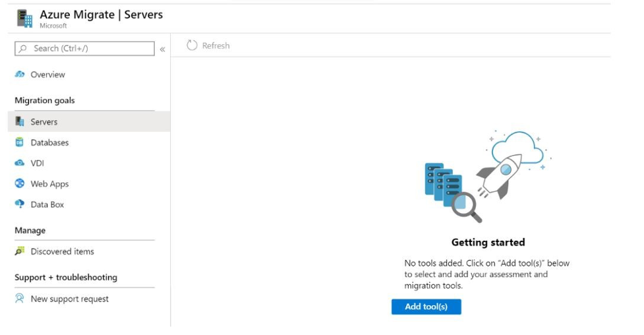Viewport: 644px width, 335px height.
Task: Click the rocket and servers illustration
Action: (488, 177)
